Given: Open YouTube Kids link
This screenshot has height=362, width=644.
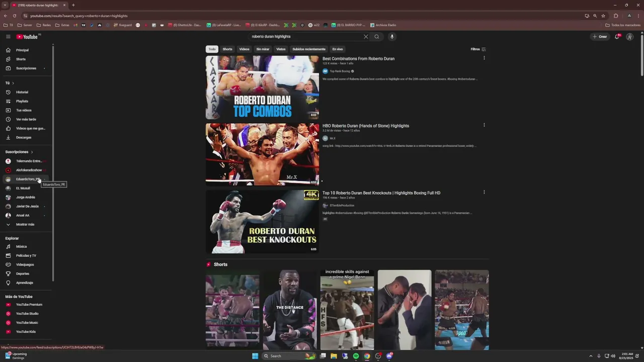Looking at the screenshot, I should point(26,332).
